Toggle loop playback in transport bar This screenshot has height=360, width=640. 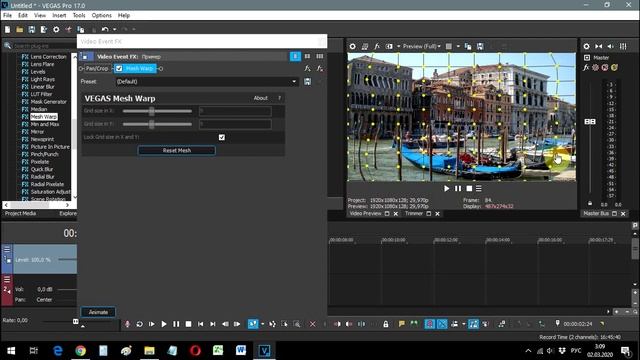pyautogui.click(x=140, y=324)
